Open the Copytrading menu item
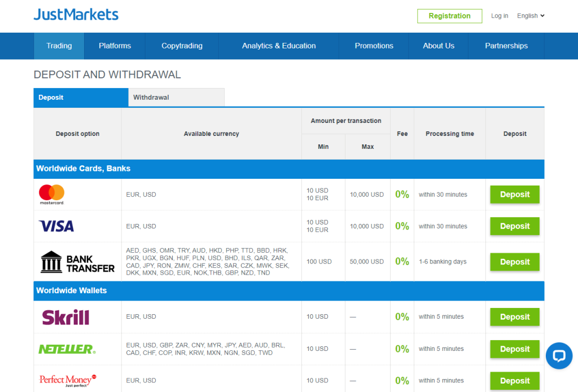 [182, 46]
